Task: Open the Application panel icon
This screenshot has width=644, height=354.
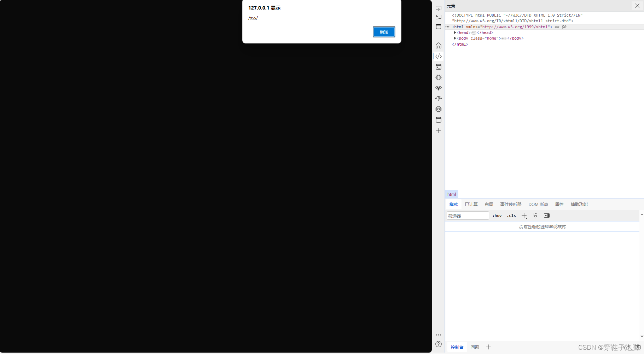Action: 439,120
